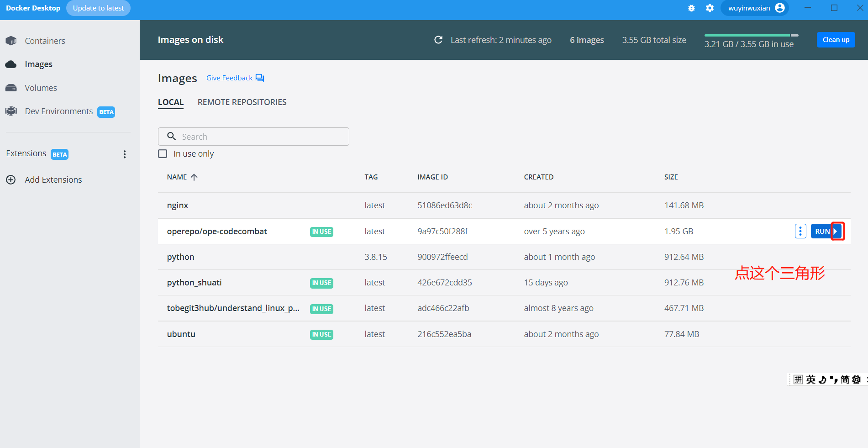
Task: Click the IN USE badge for ubuntu
Action: click(x=321, y=334)
